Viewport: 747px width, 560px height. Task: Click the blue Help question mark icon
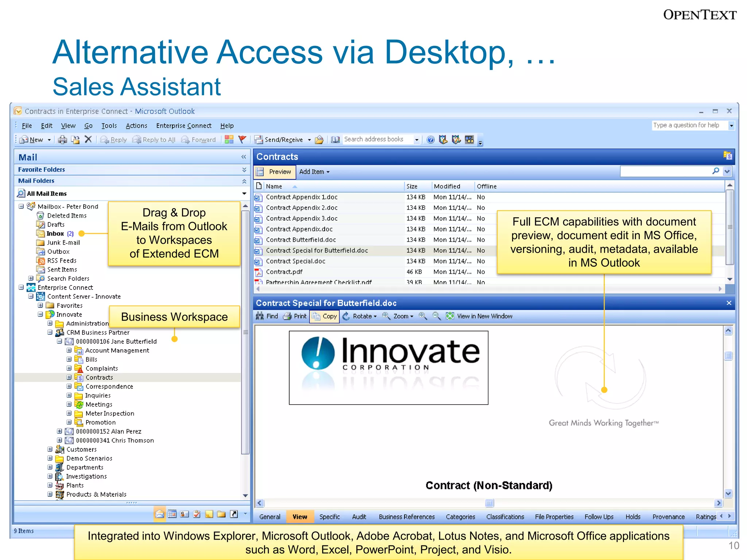tap(431, 140)
